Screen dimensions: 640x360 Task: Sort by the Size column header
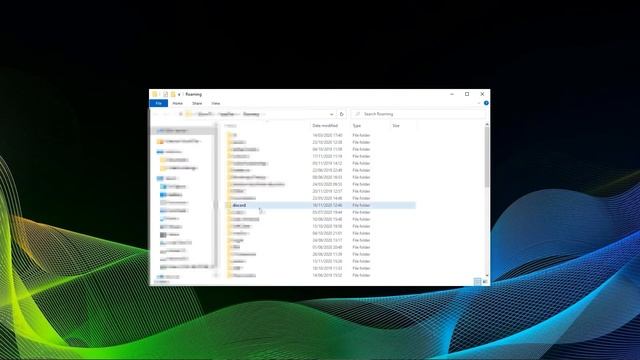click(x=396, y=126)
